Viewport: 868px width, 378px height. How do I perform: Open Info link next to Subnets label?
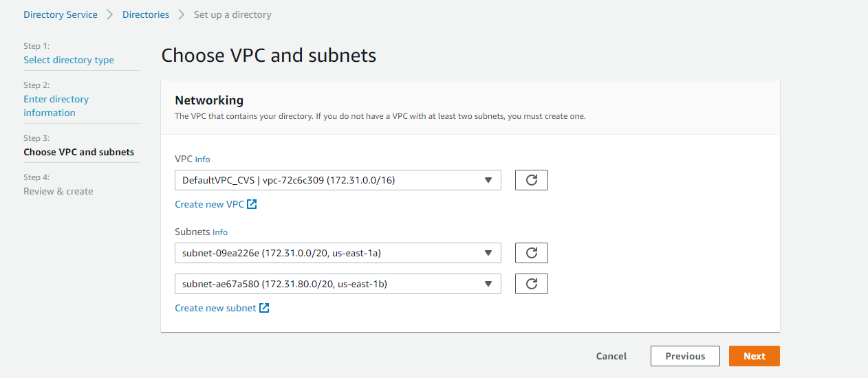pos(219,232)
